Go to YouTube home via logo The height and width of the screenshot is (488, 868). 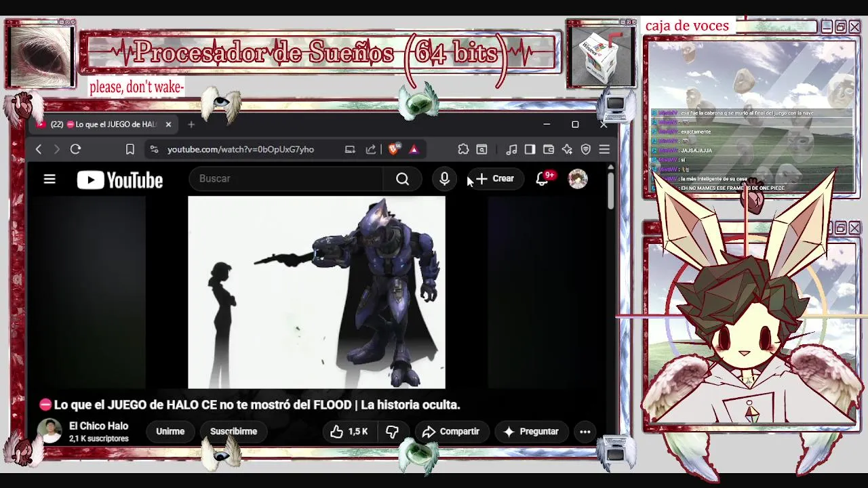point(120,180)
